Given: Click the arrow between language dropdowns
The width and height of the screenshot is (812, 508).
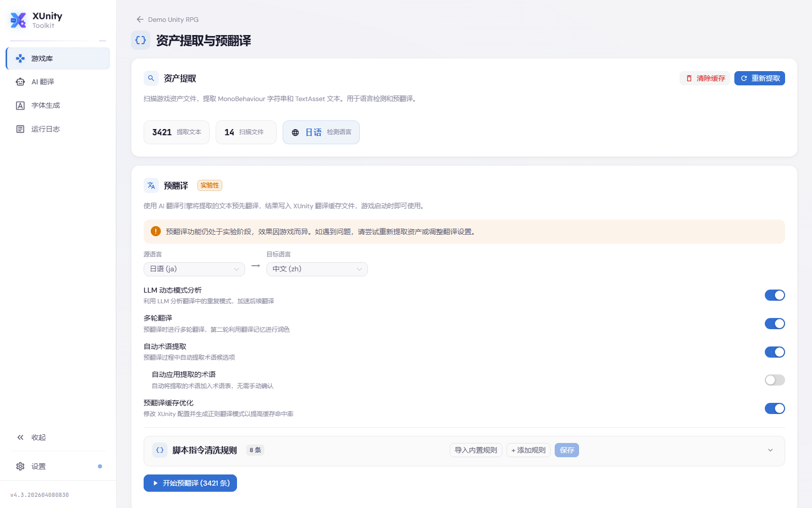Looking at the screenshot, I should (256, 266).
